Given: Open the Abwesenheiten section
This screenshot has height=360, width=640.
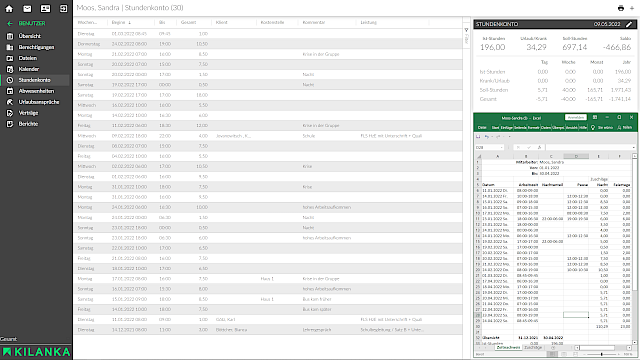Looking at the screenshot, I should pyautogui.click(x=35, y=91).
